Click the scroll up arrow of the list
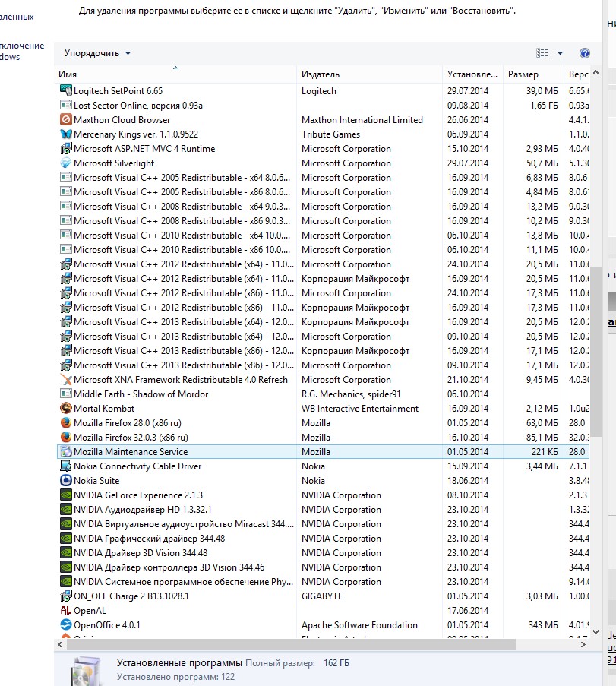This screenshot has height=686, width=616. [x=595, y=73]
